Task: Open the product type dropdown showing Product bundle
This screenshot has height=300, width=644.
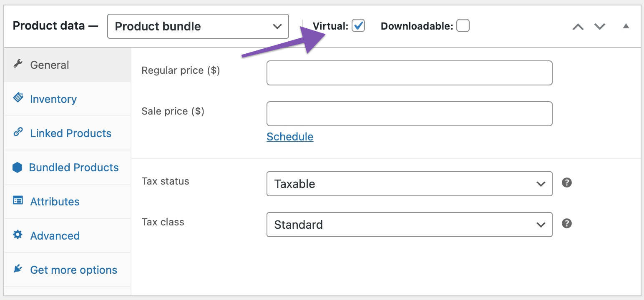Action: [198, 26]
